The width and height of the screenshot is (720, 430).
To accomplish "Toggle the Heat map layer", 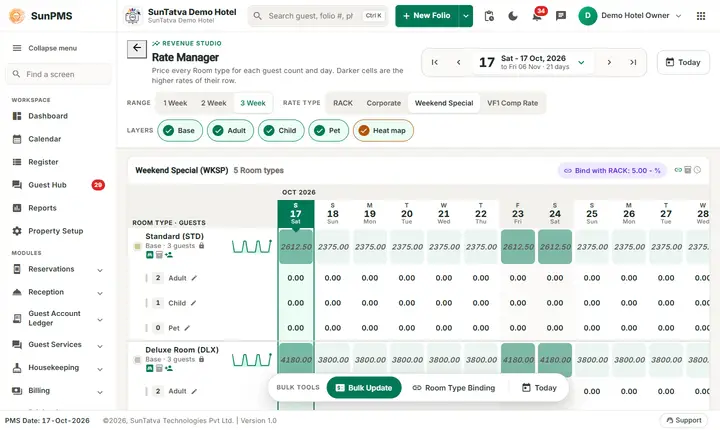I will point(383,130).
